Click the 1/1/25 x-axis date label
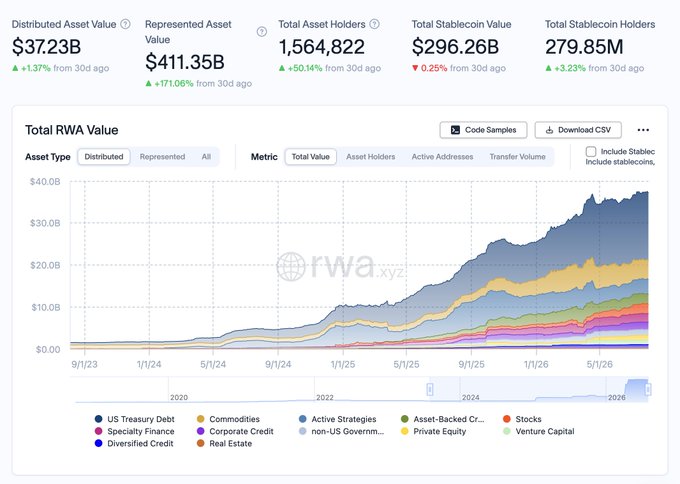The width and height of the screenshot is (680, 484). [x=343, y=364]
